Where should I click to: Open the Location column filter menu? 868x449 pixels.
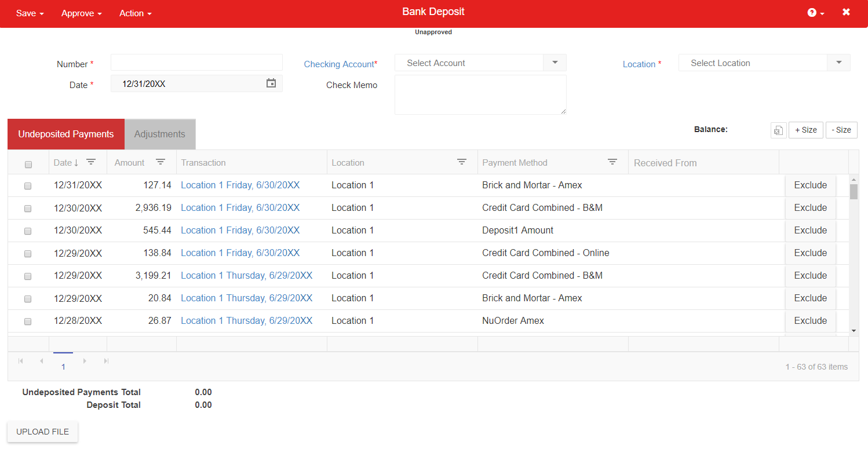pos(462,162)
